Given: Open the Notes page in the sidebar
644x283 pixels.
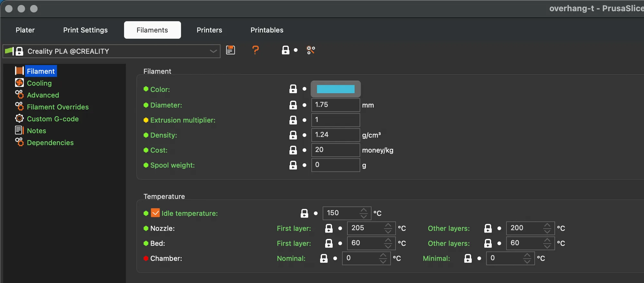Looking at the screenshot, I should click(x=36, y=131).
